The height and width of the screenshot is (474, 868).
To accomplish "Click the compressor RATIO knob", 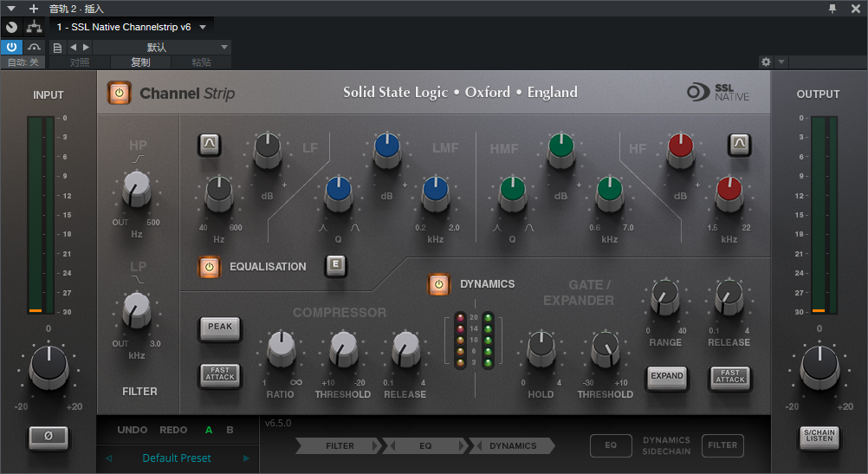I will click(x=282, y=349).
